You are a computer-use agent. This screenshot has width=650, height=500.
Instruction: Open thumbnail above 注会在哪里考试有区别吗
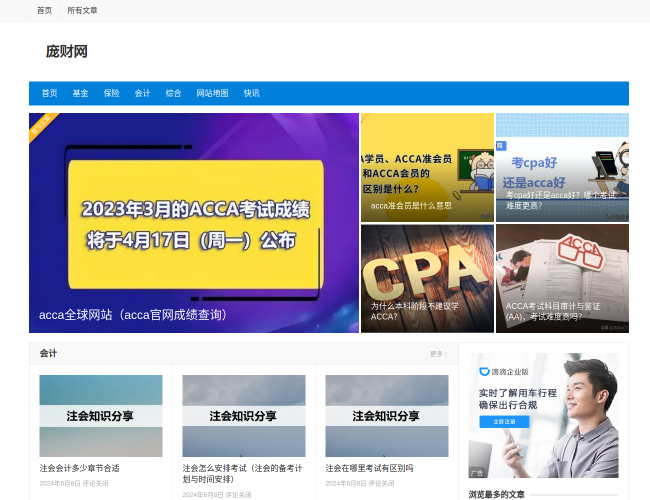(387, 416)
